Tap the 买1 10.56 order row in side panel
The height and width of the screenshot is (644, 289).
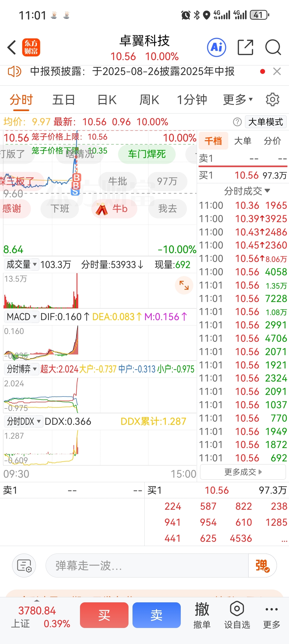[243, 175]
